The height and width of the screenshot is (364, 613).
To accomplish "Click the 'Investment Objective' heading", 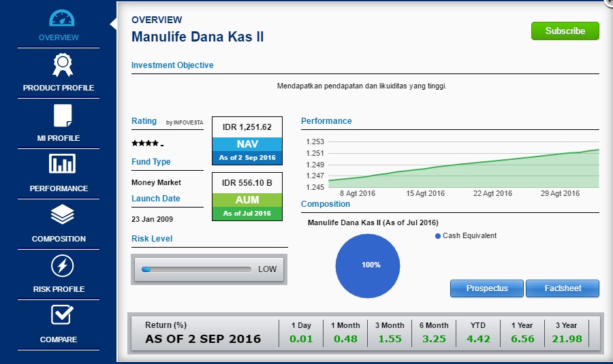I will tap(172, 65).
